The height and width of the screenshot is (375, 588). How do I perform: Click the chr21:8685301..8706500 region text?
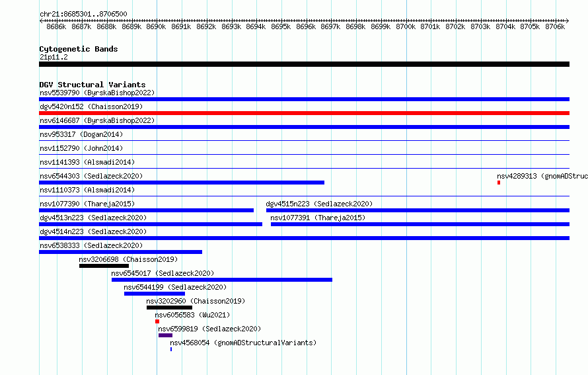tap(83, 14)
